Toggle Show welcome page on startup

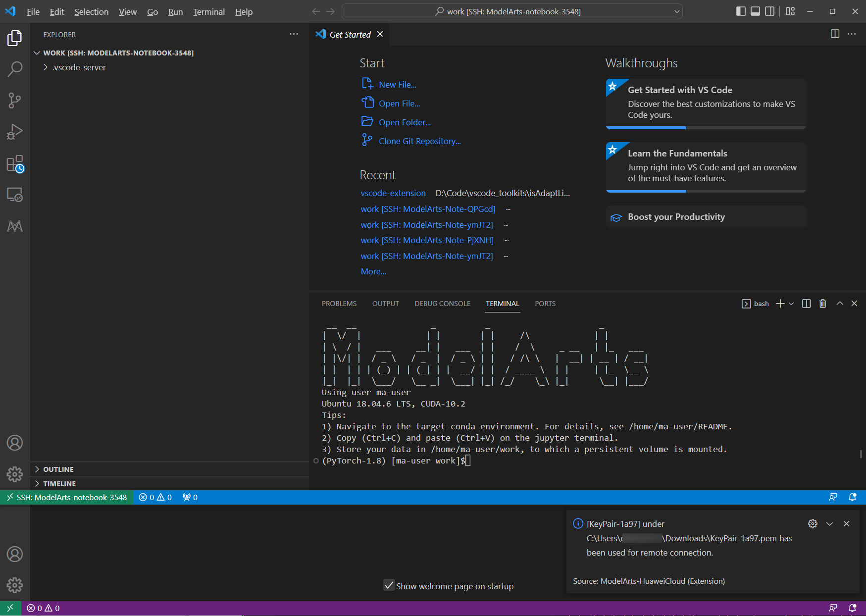(389, 585)
